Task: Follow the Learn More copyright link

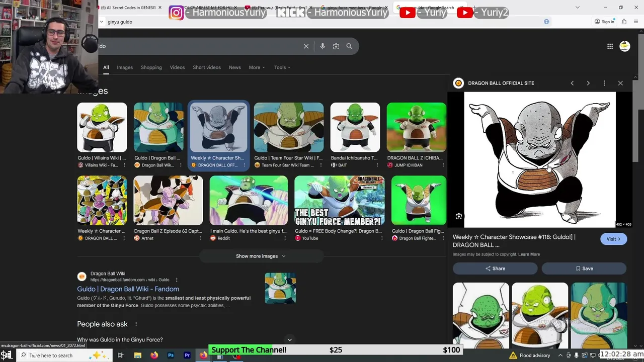Action: [x=529, y=254]
